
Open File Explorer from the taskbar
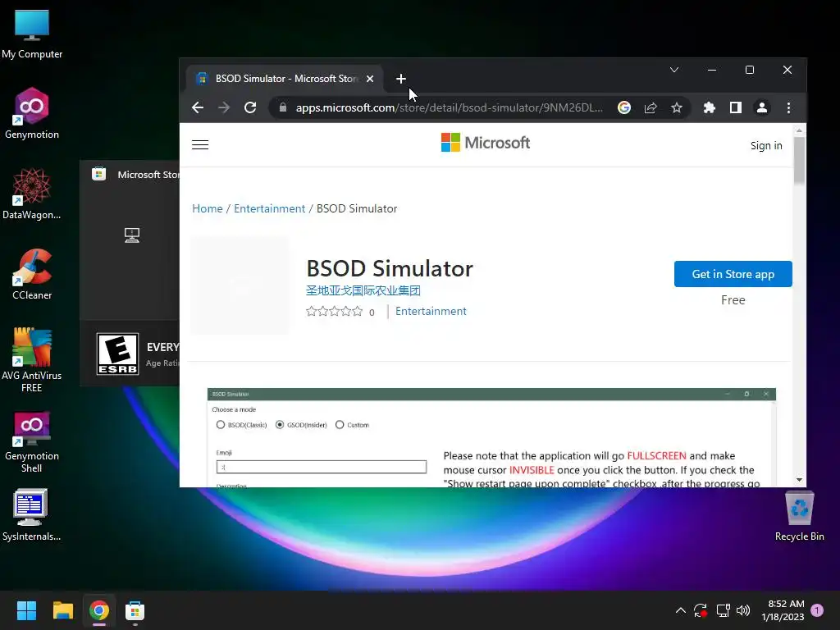click(x=62, y=610)
